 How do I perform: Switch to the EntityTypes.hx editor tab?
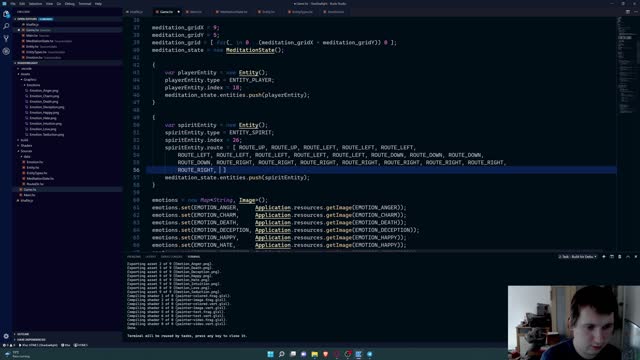[302, 12]
